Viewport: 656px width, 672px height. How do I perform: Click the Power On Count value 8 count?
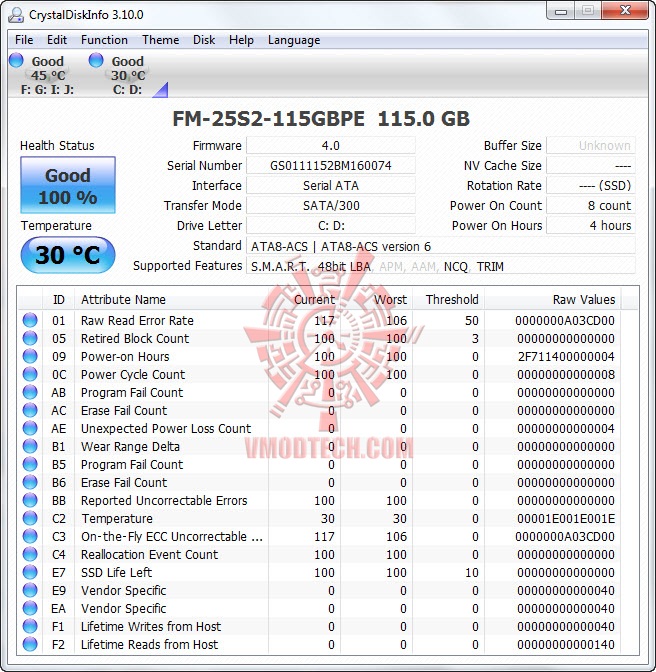(x=591, y=206)
